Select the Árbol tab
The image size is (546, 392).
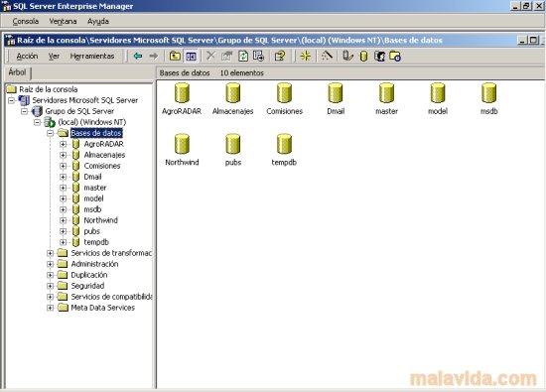coord(17,72)
